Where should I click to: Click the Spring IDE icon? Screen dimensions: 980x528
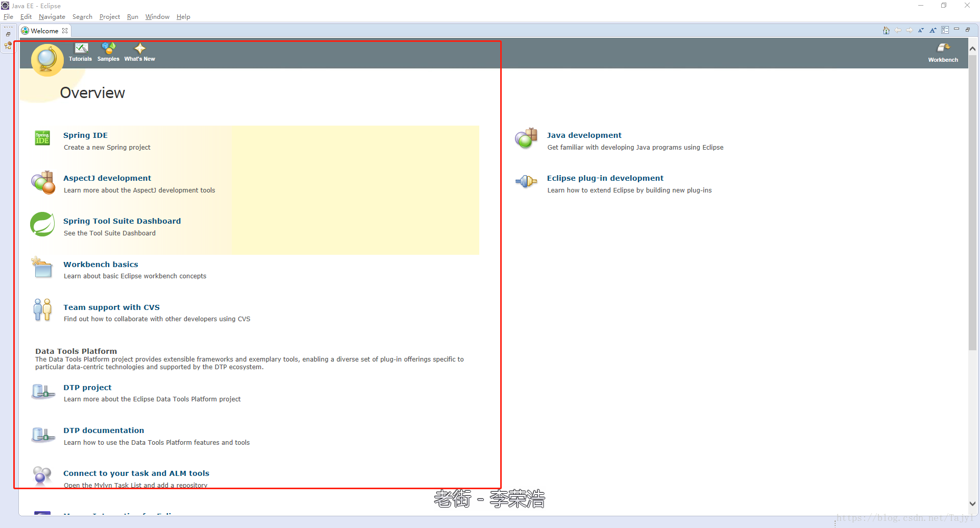(x=42, y=138)
